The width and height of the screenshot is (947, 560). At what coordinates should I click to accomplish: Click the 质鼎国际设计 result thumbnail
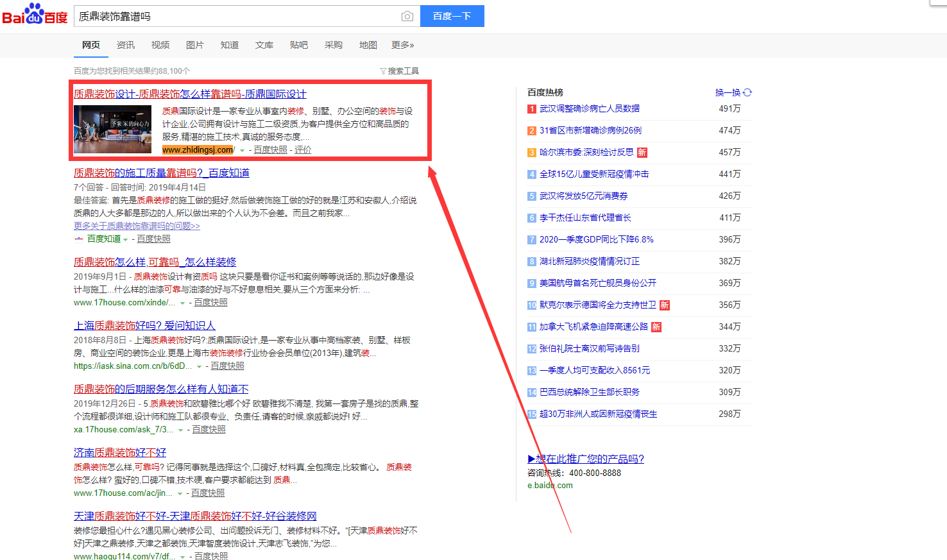point(112,129)
